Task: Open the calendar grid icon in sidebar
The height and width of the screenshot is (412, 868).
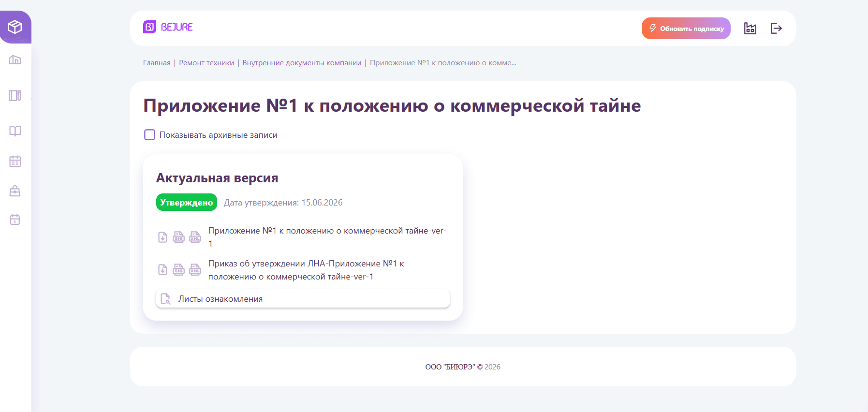Action: 15,161
